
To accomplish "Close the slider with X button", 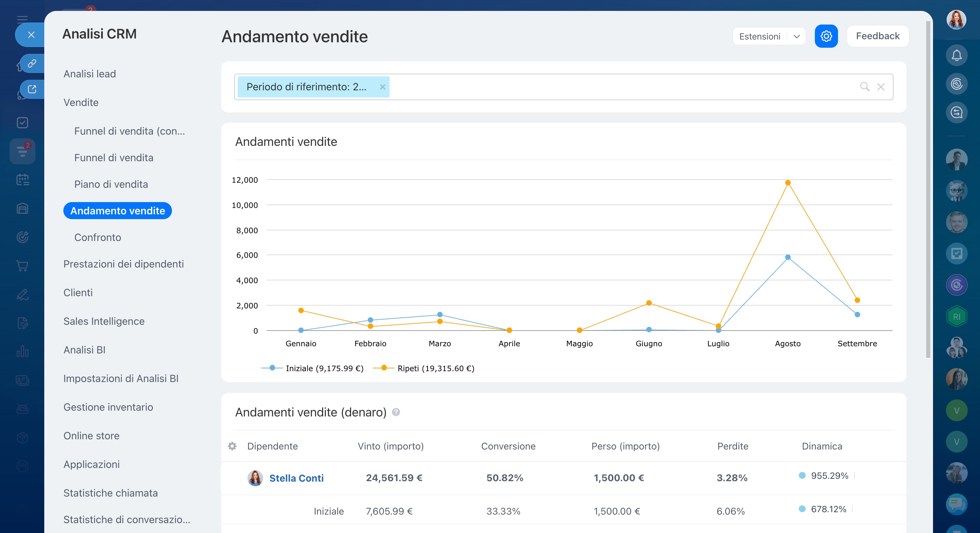I will 31,35.
